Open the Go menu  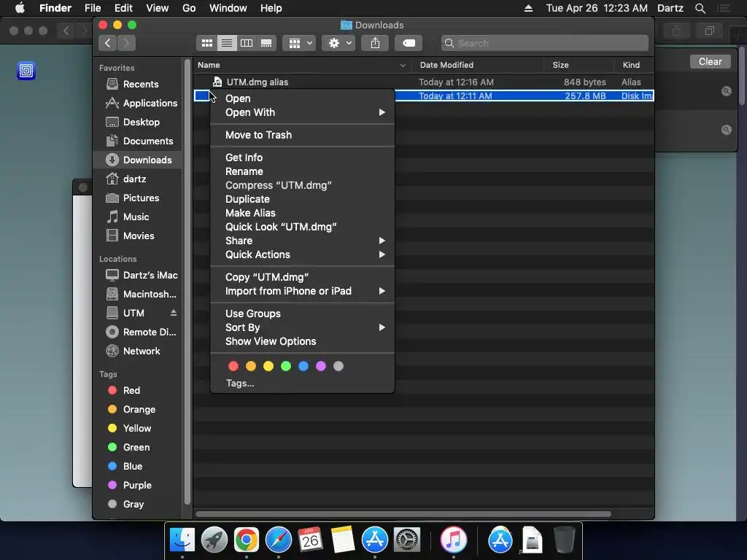[x=189, y=8]
